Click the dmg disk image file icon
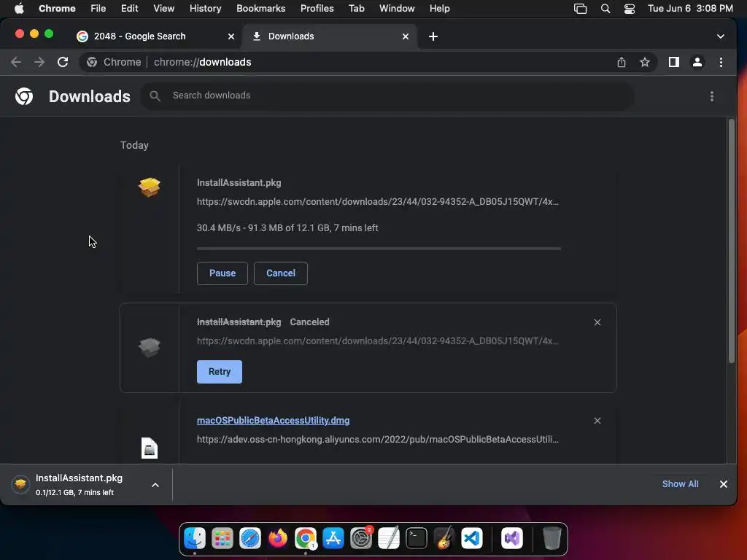 click(150, 448)
